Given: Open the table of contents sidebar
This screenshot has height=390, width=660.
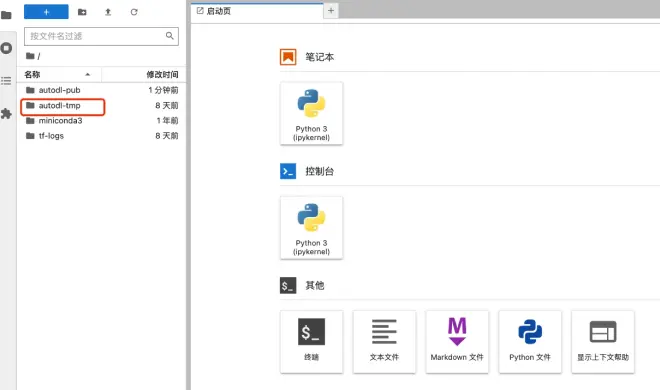Looking at the screenshot, I should click(6, 81).
